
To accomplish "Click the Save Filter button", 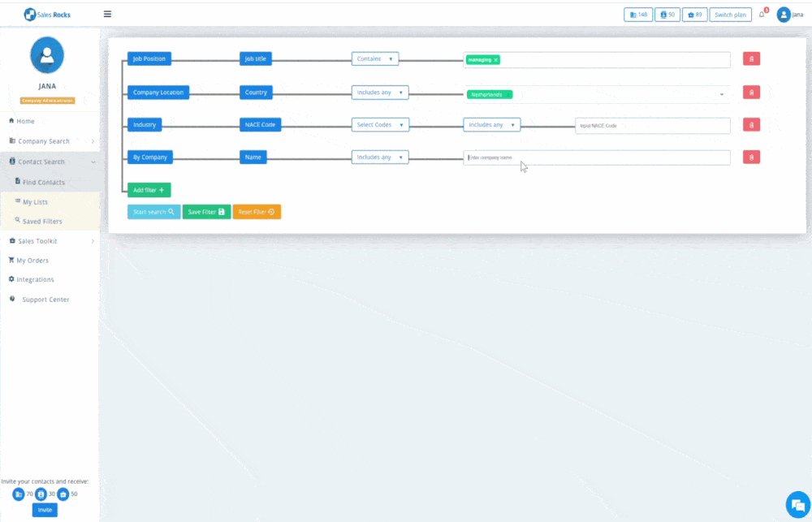I will click(206, 212).
